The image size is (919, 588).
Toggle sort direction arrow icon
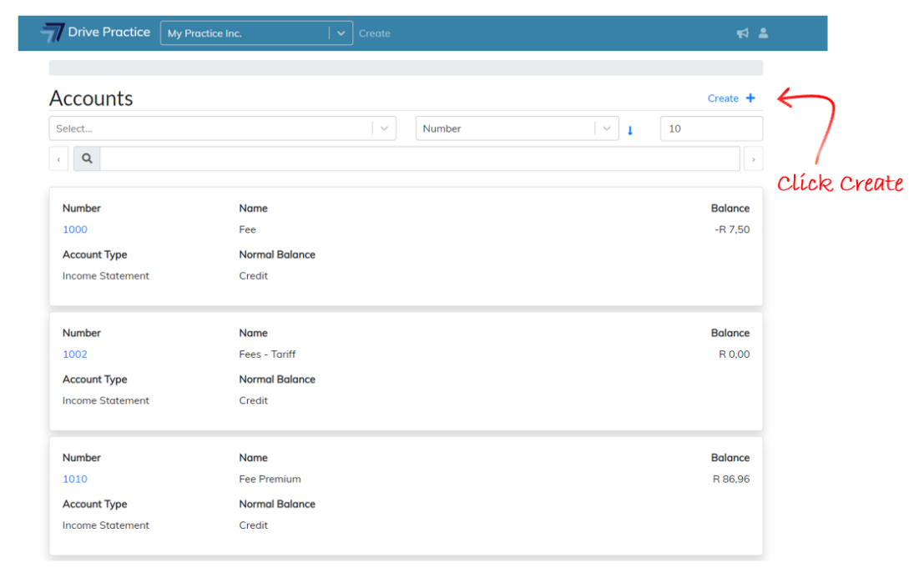630,130
